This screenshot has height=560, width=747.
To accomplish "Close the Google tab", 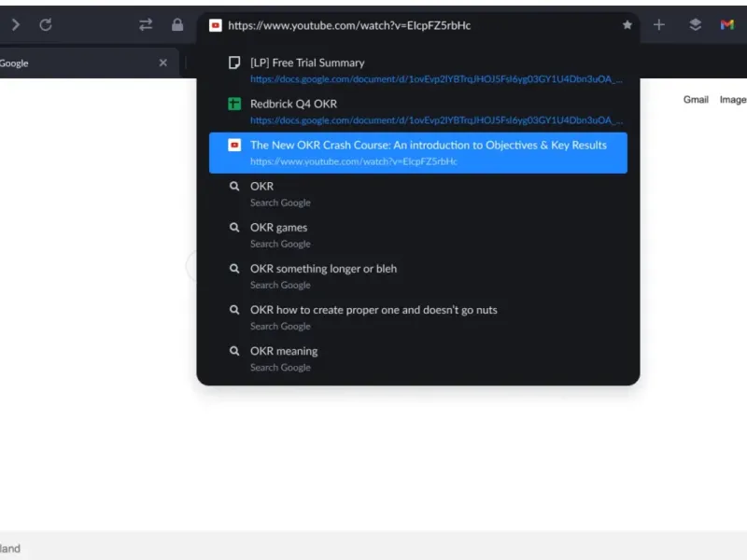I will click(x=162, y=63).
